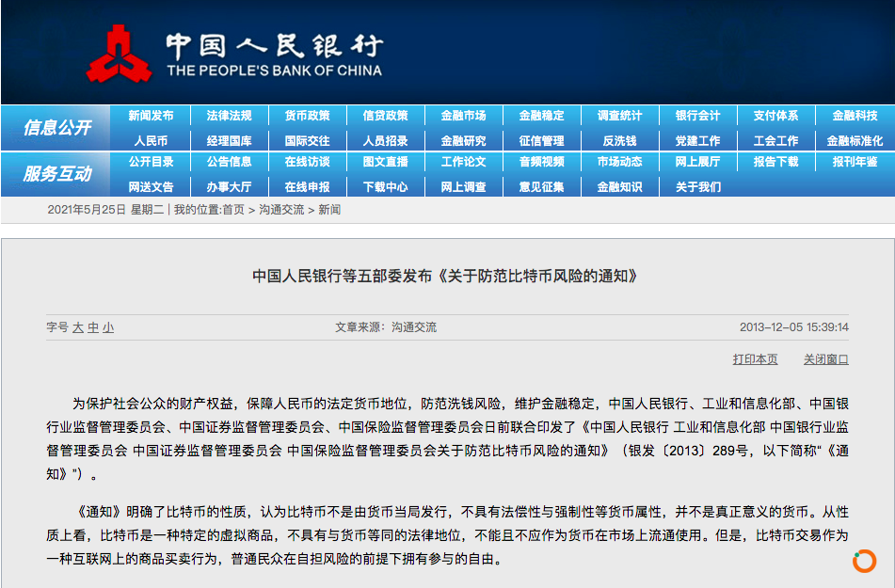The width and height of the screenshot is (895, 588).
Task: Click the THE PEOPLE'S BANK OF CHINA wordmark
Action: 275,71
